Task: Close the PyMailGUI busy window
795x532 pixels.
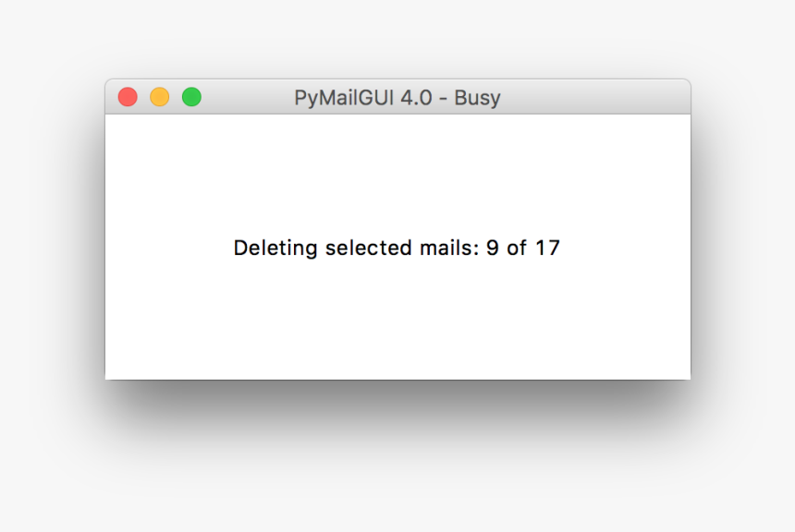Action: (128, 97)
